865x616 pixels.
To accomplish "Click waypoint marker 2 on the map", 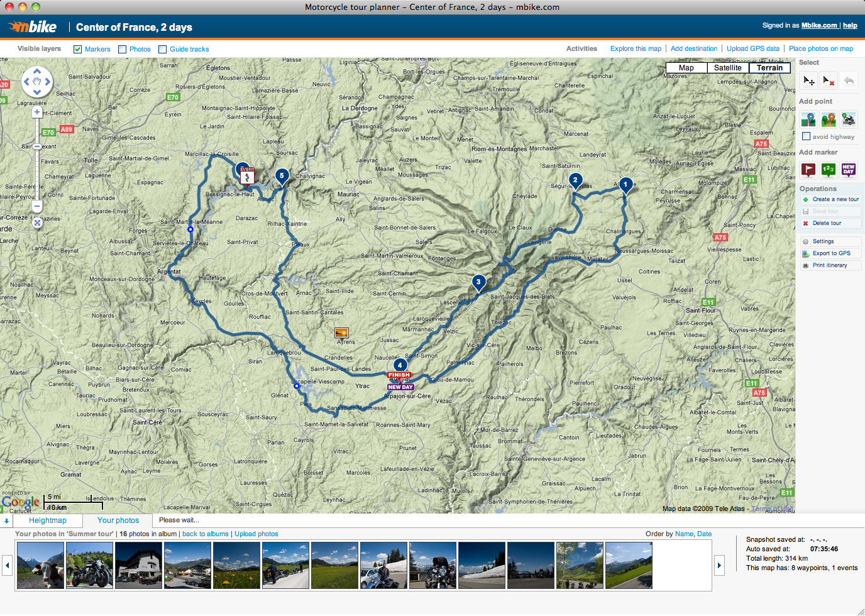I will tap(575, 180).
